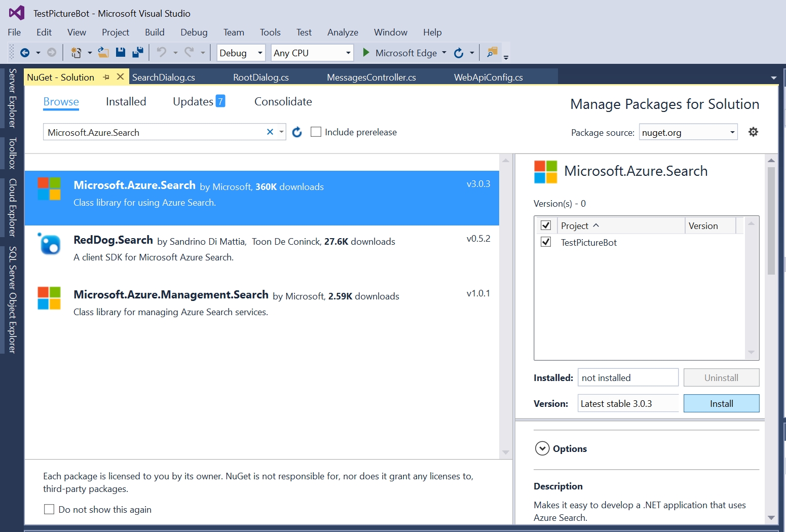The height and width of the screenshot is (532, 786).
Task: Expand the Microsoft Edge browser dropdown arrow
Action: (444, 52)
